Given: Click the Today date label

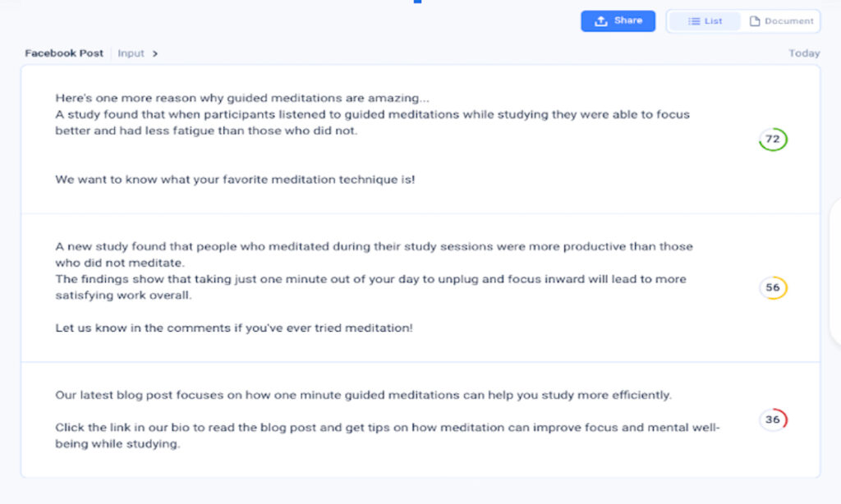Looking at the screenshot, I should click(x=804, y=53).
